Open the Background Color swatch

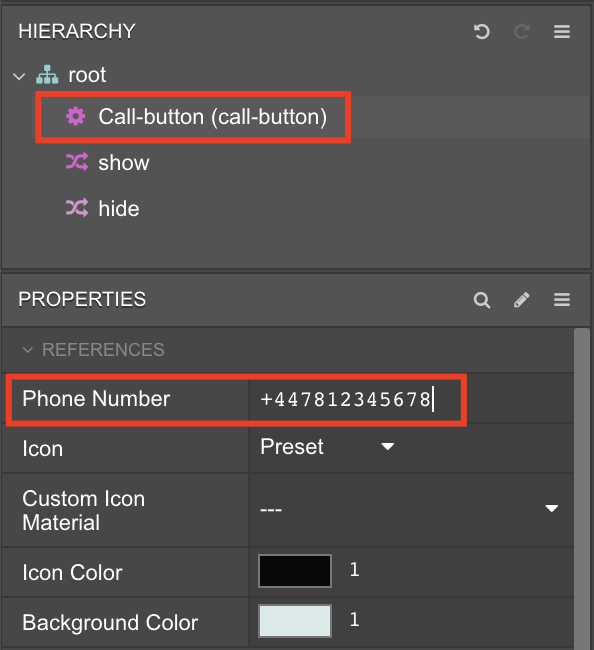point(295,621)
